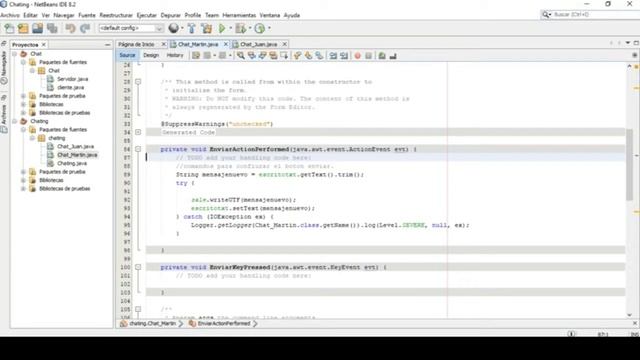Click the Previous Bookmark icon
The height and width of the screenshot is (360, 640).
coord(297,56)
